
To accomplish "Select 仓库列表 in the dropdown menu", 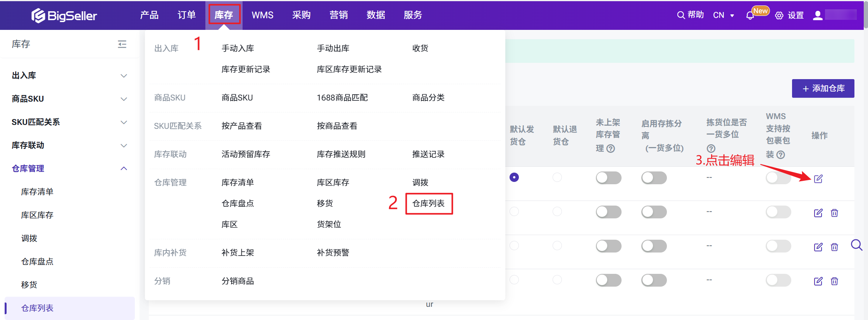I will coord(429,204).
